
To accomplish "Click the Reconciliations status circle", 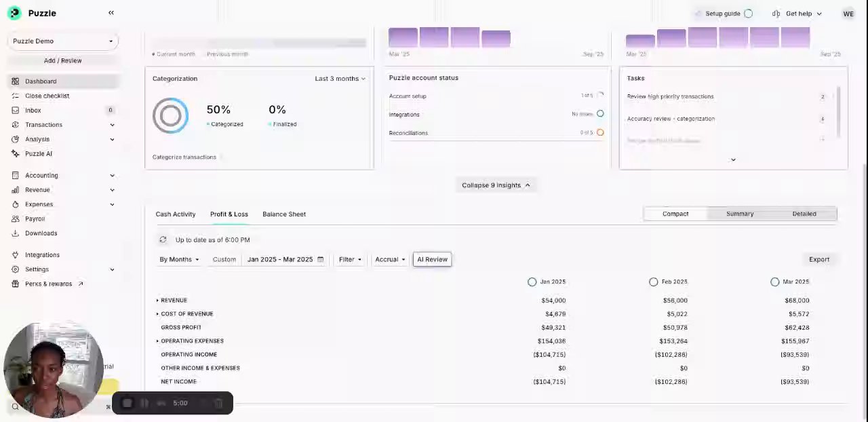I will pyautogui.click(x=600, y=132).
